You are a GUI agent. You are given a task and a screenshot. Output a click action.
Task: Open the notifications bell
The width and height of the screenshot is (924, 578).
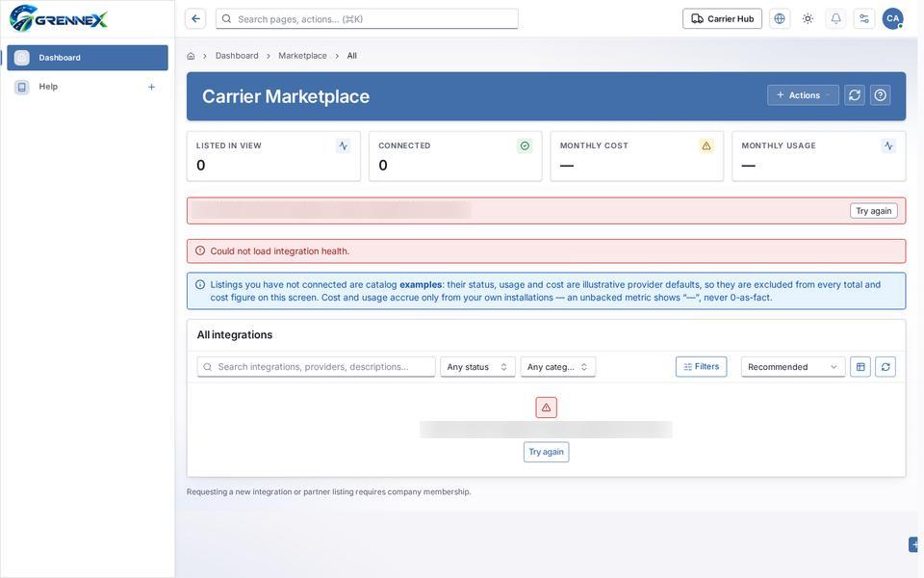click(835, 19)
